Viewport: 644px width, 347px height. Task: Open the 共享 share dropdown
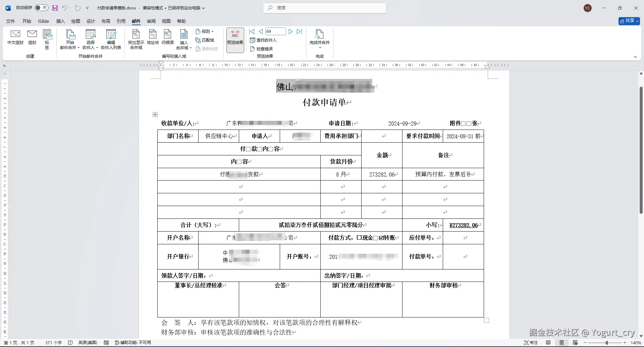tap(629, 21)
